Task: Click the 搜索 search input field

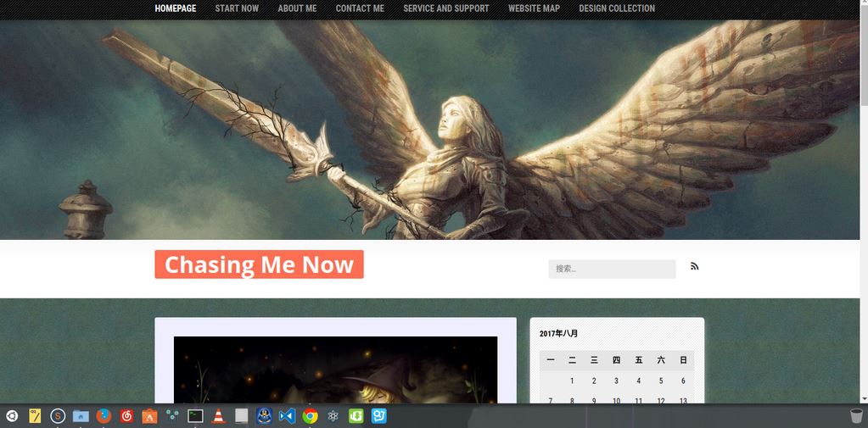Action: point(611,269)
